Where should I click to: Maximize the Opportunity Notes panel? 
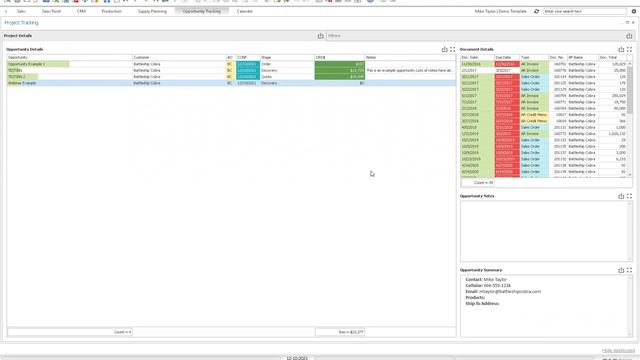point(629,196)
